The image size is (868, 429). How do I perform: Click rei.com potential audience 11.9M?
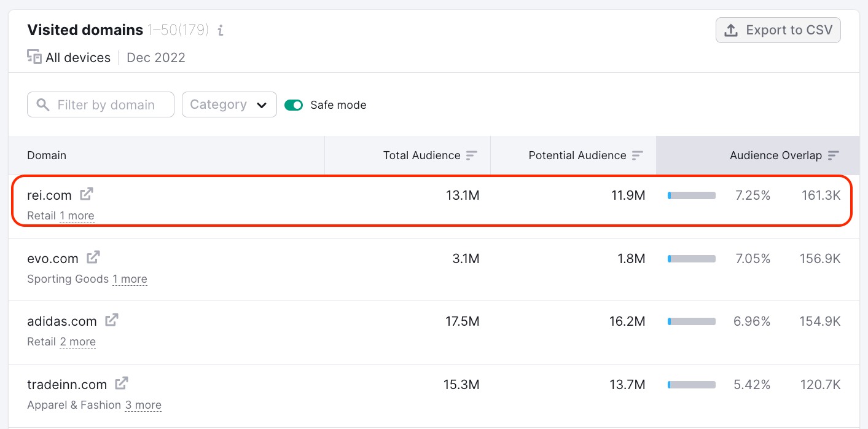[x=627, y=195]
